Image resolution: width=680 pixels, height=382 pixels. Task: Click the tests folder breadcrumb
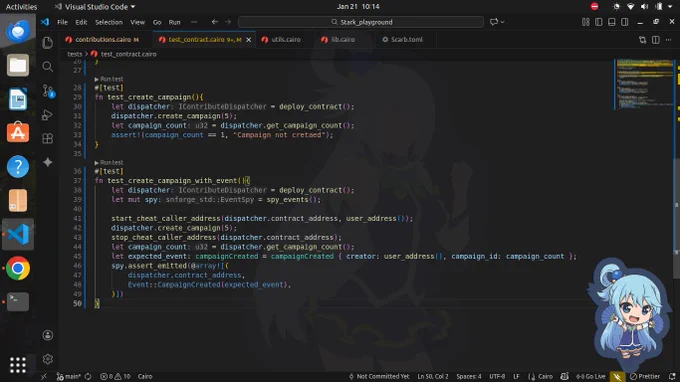[x=75, y=54]
